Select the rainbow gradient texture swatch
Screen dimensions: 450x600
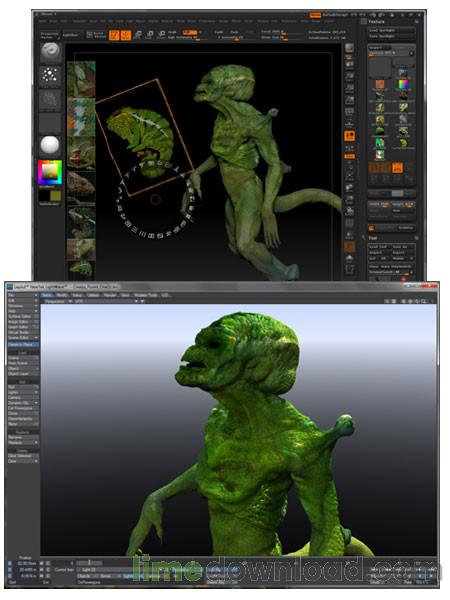404,84
